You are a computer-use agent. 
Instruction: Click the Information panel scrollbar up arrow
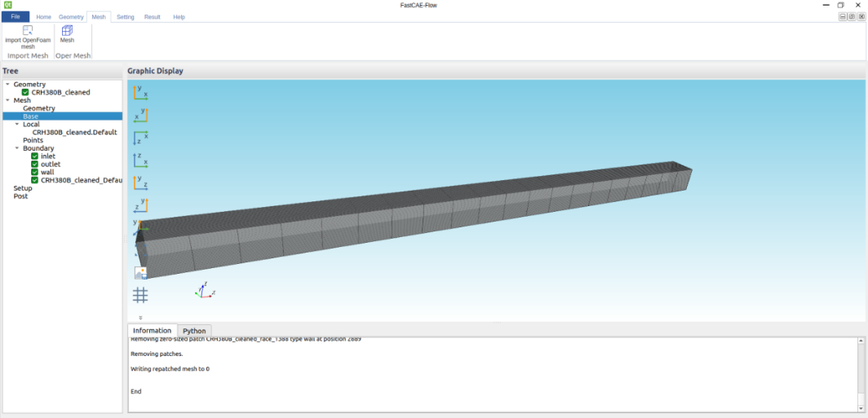tap(861, 341)
